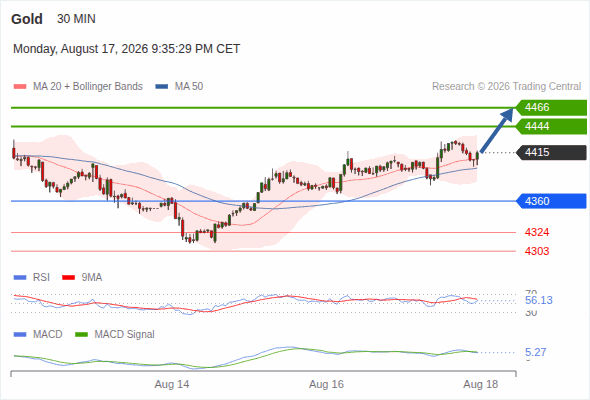Click the 30 MIN timeframe label

(76, 18)
